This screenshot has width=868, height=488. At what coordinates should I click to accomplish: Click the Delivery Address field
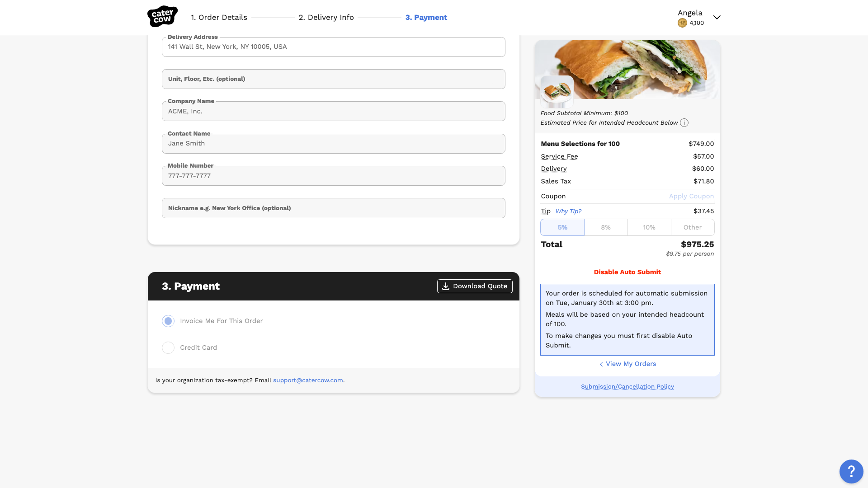point(334,47)
